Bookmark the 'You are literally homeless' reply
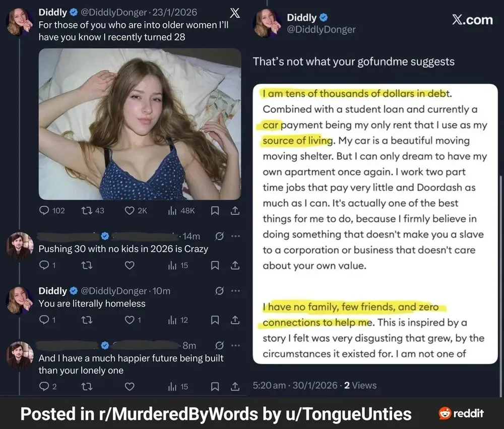The image size is (504, 429). pos(215,320)
